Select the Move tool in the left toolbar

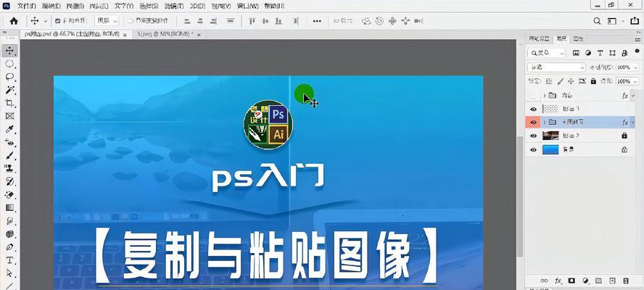pyautogui.click(x=9, y=51)
